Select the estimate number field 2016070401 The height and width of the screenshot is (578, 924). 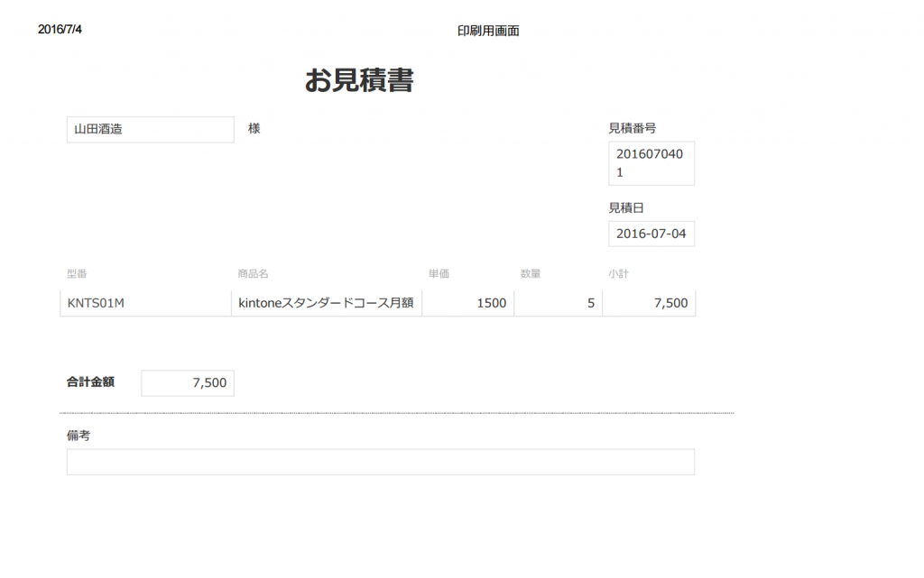[651, 163]
